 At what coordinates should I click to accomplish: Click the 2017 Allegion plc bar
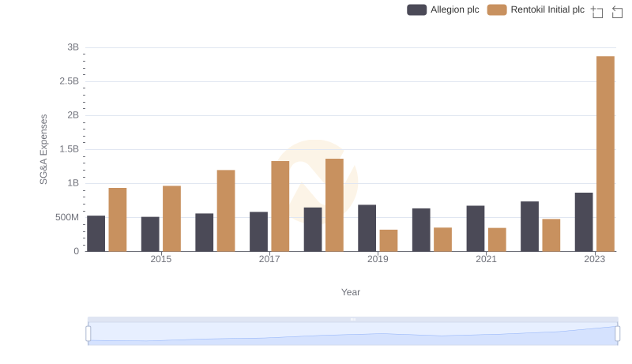[259, 231]
